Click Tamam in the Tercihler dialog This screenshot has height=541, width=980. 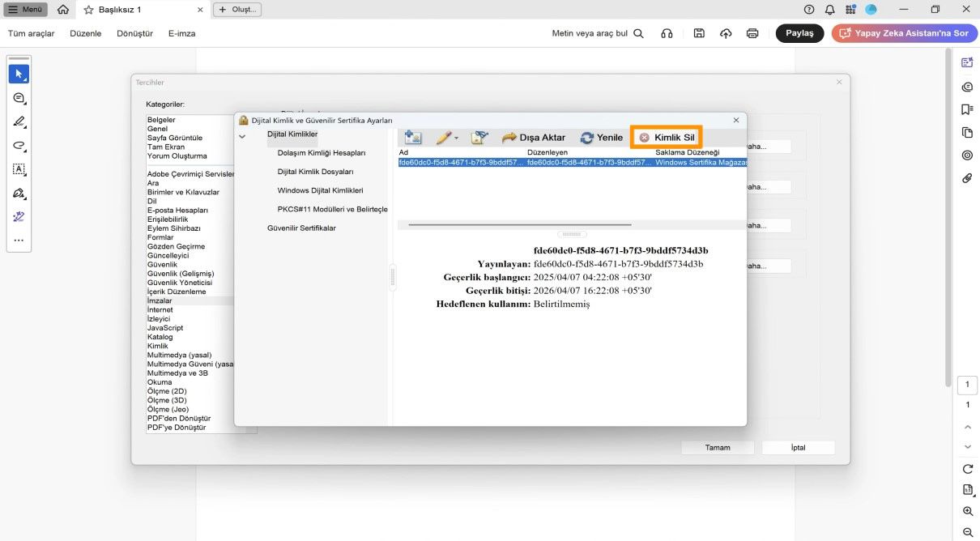(x=718, y=448)
